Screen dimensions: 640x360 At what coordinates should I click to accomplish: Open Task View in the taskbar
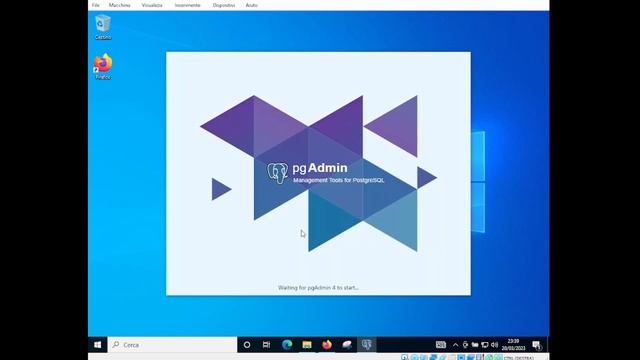tap(267, 345)
